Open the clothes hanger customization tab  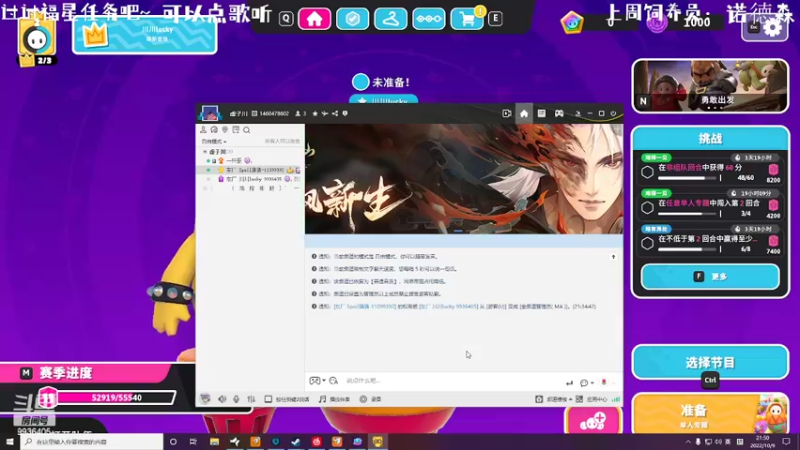point(391,19)
